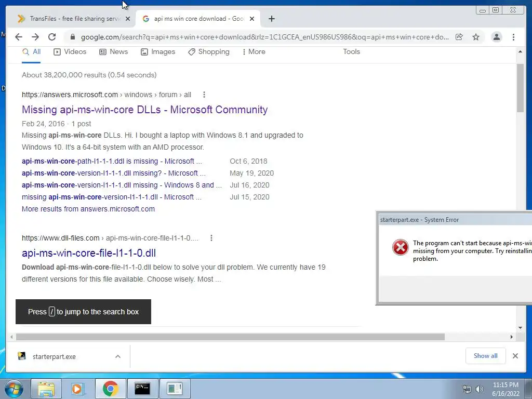This screenshot has height=399, width=532.
Task: Click the last taskbar application icon
Action: [175, 389]
